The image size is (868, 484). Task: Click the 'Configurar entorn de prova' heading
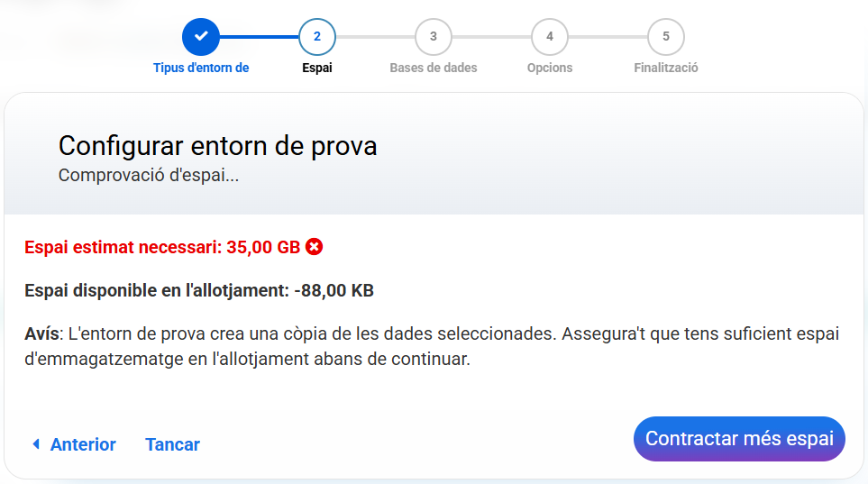coord(217,146)
